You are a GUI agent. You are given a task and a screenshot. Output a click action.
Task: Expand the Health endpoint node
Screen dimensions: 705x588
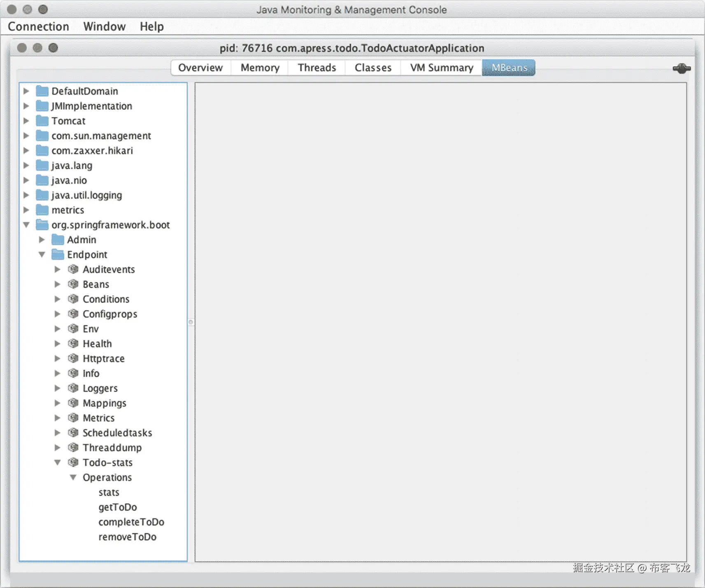(58, 343)
